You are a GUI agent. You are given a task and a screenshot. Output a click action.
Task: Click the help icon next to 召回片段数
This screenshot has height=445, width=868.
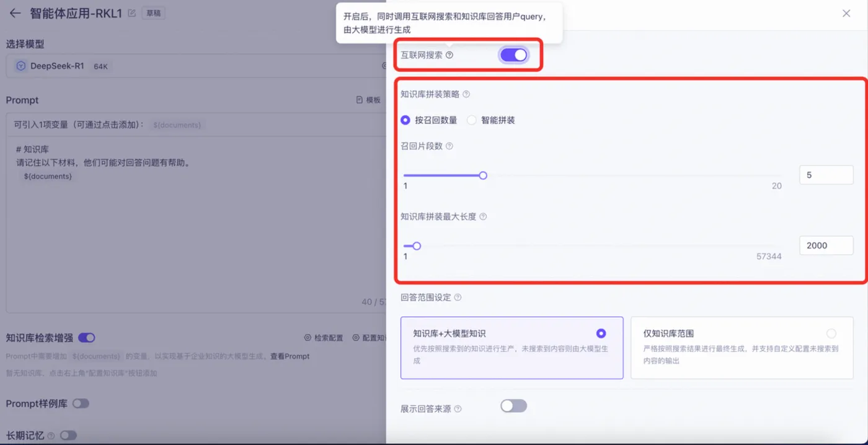click(449, 146)
